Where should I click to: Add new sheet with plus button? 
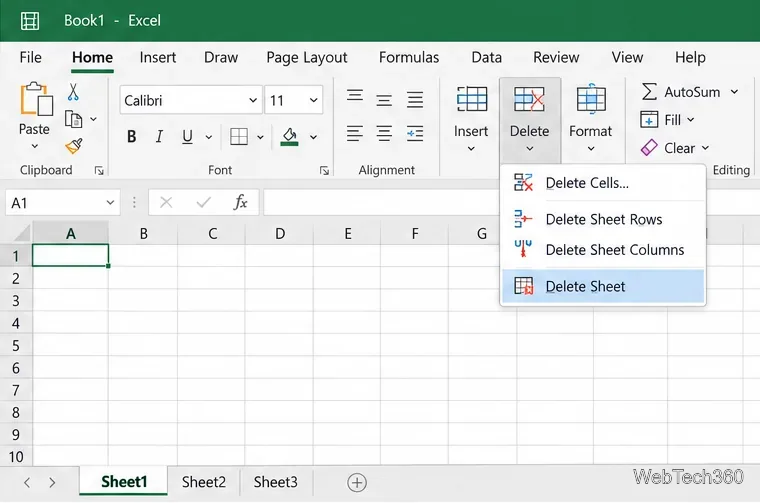tap(357, 483)
